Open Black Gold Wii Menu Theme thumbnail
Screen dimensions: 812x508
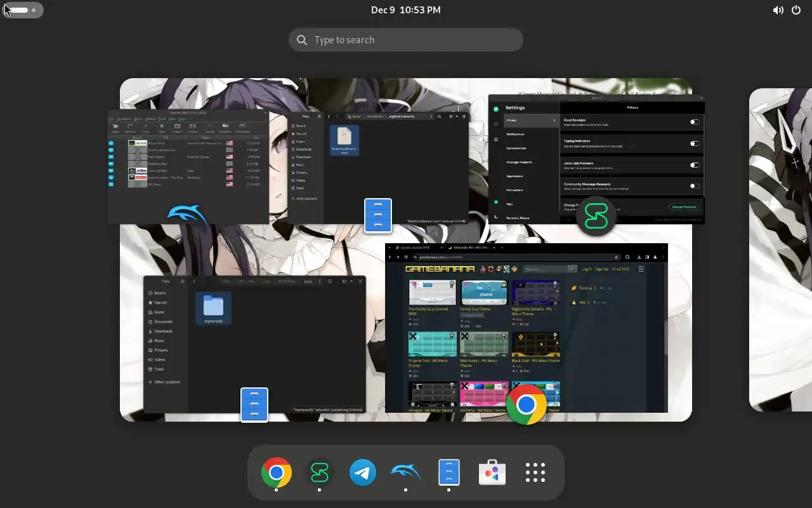pyautogui.click(x=535, y=344)
